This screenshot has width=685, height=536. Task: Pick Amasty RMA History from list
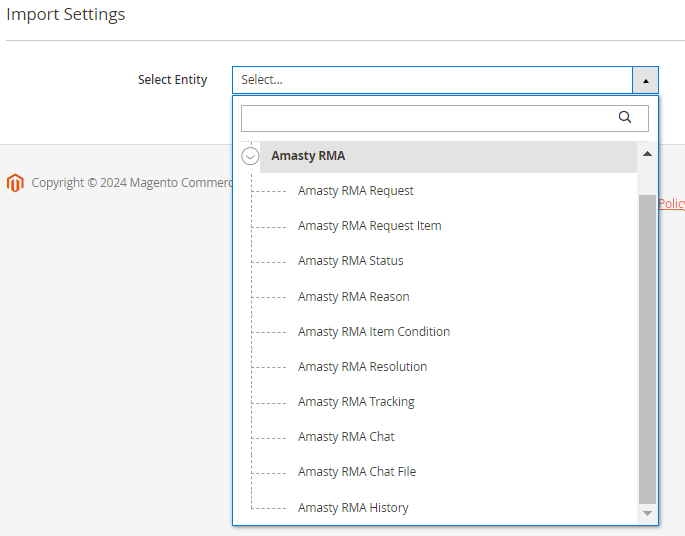tap(353, 508)
